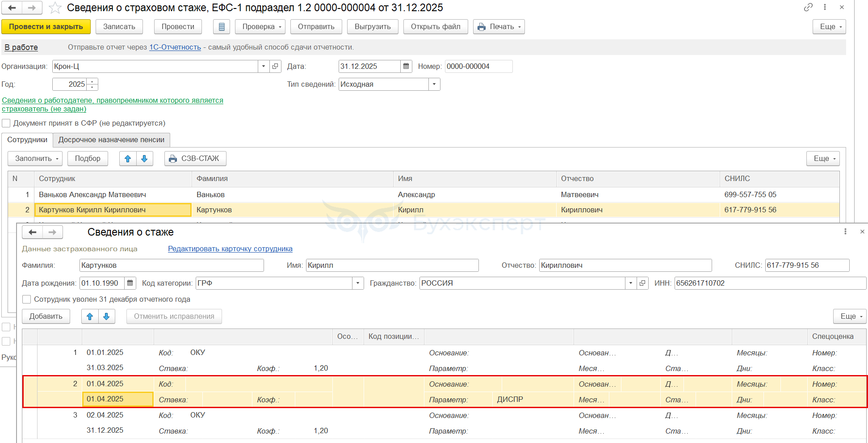The height and width of the screenshot is (443, 868).
Task: Copy document link via chain icon
Action: 808,7
